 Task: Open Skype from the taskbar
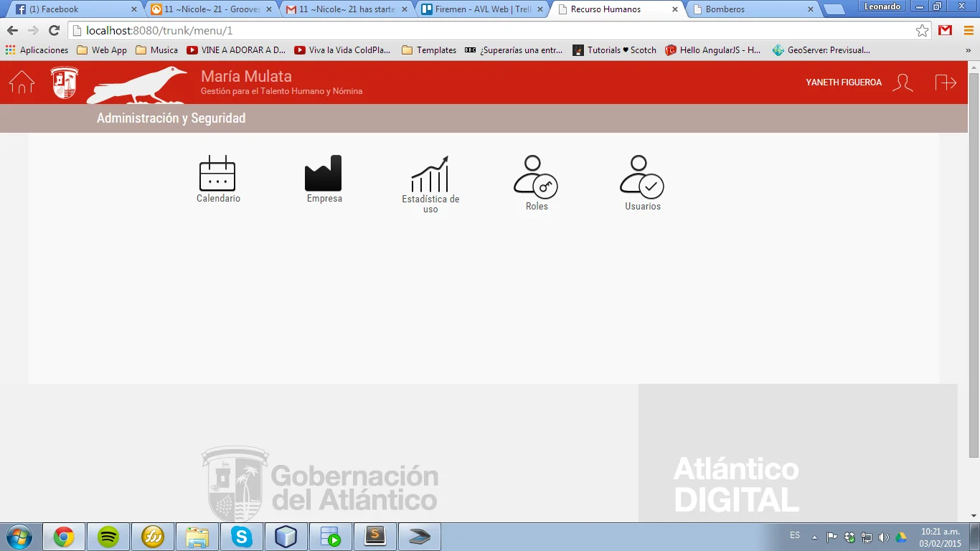click(x=242, y=537)
